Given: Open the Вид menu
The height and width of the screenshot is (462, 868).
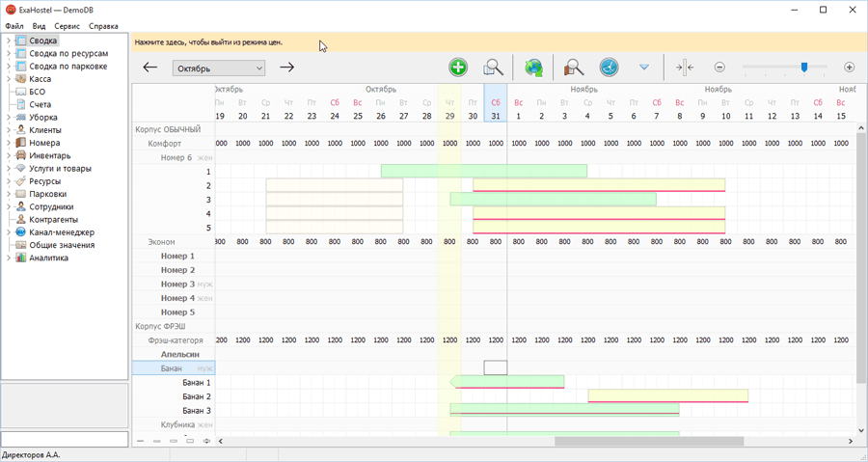Looking at the screenshot, I should pos(39,26).
